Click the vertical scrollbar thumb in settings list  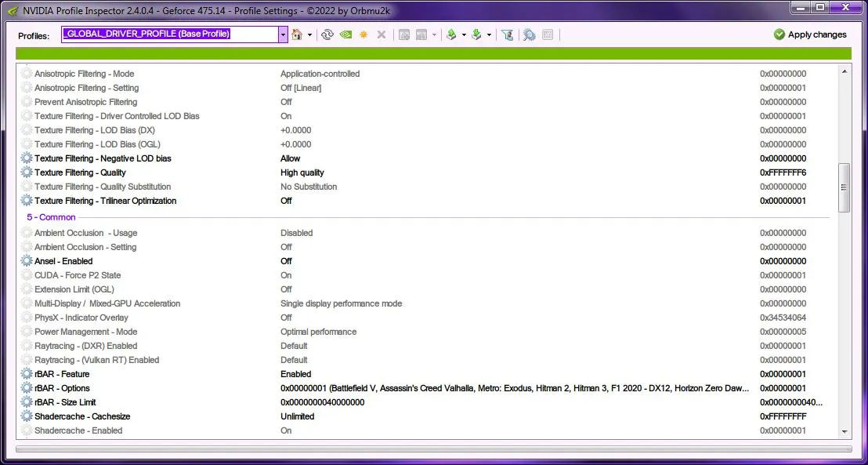coord(844,187)
